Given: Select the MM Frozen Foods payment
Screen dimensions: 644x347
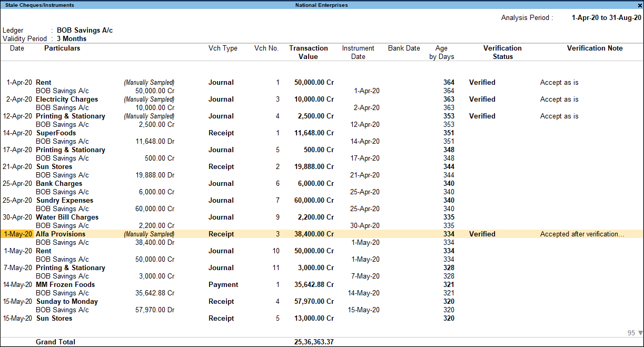Looking at the screenshot, I should pos(322,285).
